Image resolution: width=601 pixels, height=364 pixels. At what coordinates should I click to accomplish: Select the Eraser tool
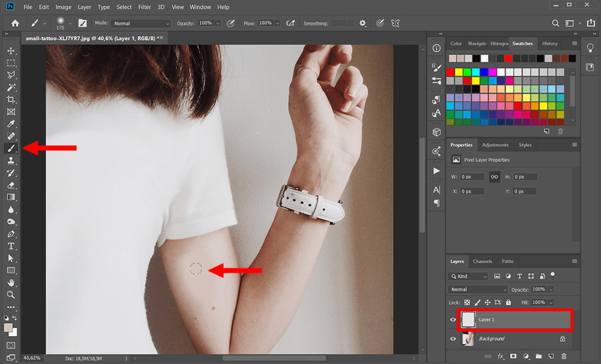(x=11, y=185)
